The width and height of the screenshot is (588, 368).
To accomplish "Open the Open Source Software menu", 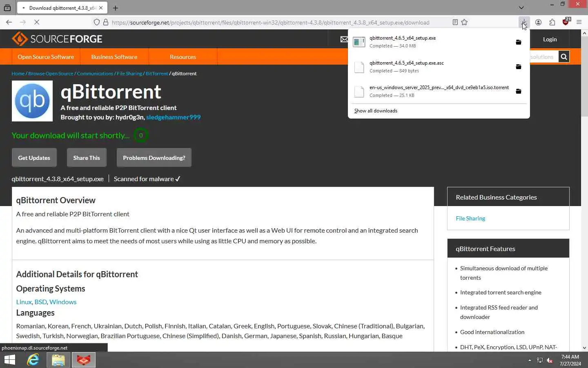I will click(46, 57).
